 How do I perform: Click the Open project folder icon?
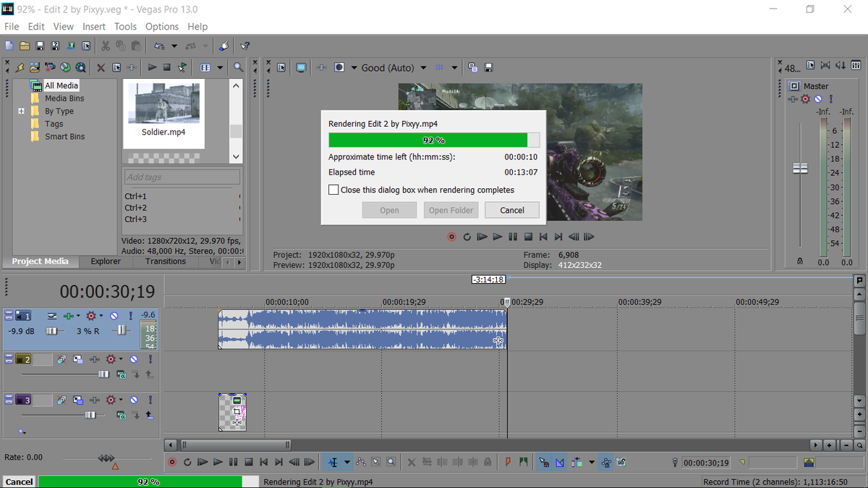25,46
